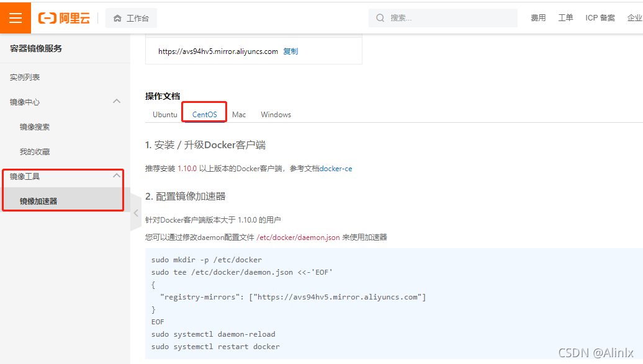Open 镜像搜索 sidebar item
Image resolution: width=643 pixels, height=364 pixels.
(x=35, y=127)
